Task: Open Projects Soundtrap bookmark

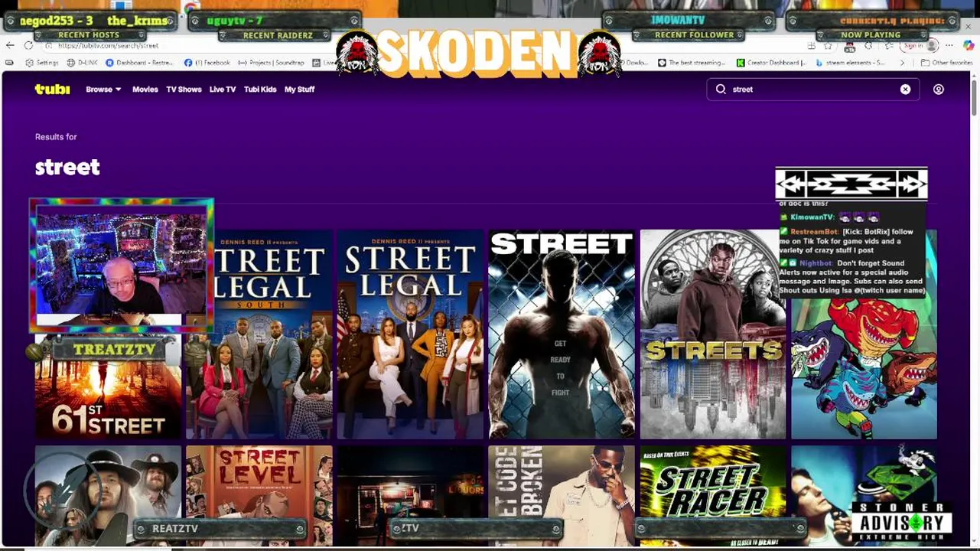Action: tap(272, 63)
